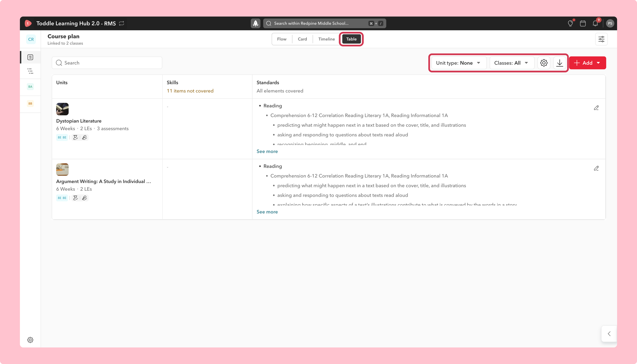This screenshot has height=364, width=637.
Task: Open Dystopian Literature unit thumbnail
Action: pyautogui.click(x=62, y=109)
